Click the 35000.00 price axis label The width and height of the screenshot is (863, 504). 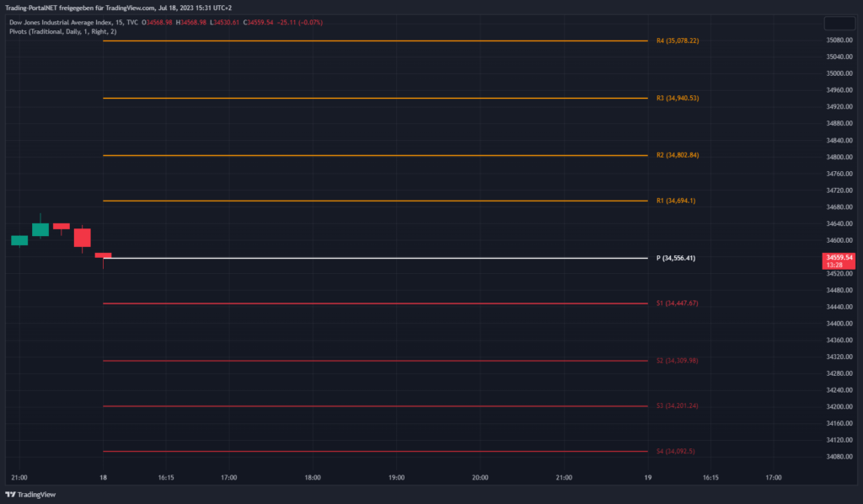tap(839, 73)
